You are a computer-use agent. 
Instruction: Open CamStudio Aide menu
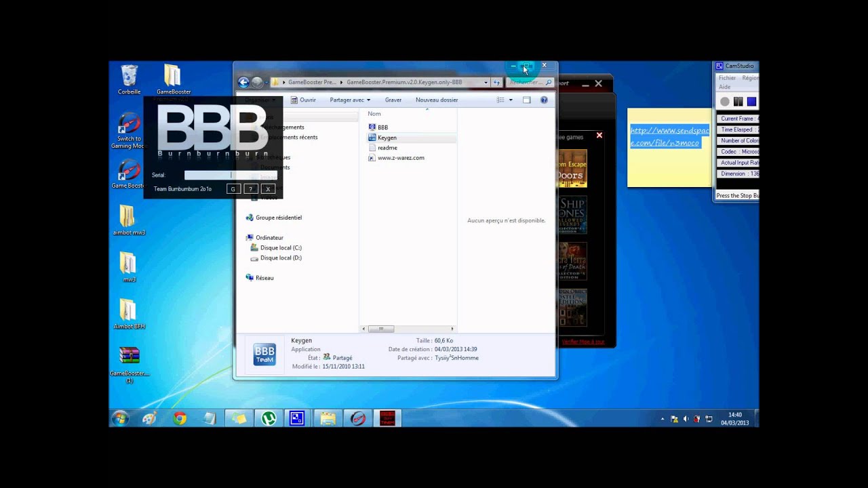724,87
